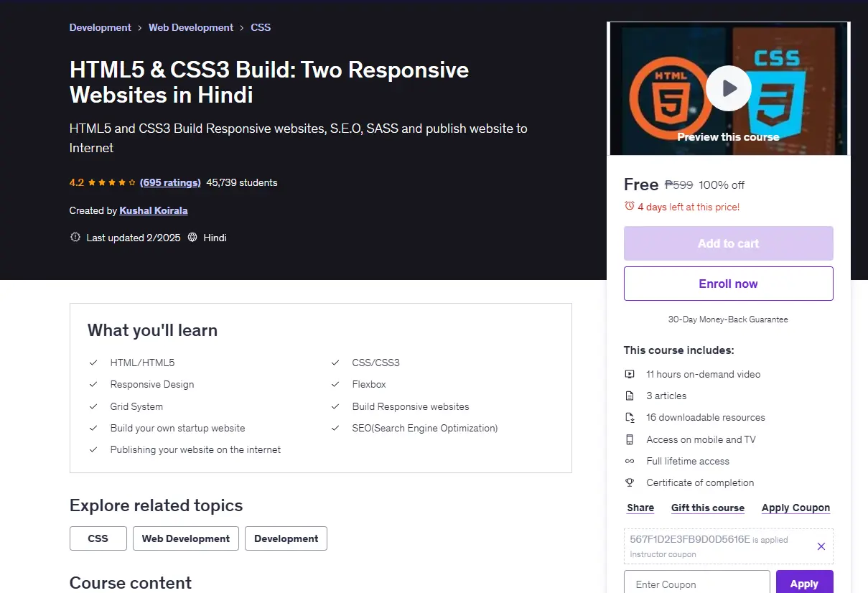Open the Web Development breadcrumb
The height and width of the screenshot is (593, 868).
point(191,27)
